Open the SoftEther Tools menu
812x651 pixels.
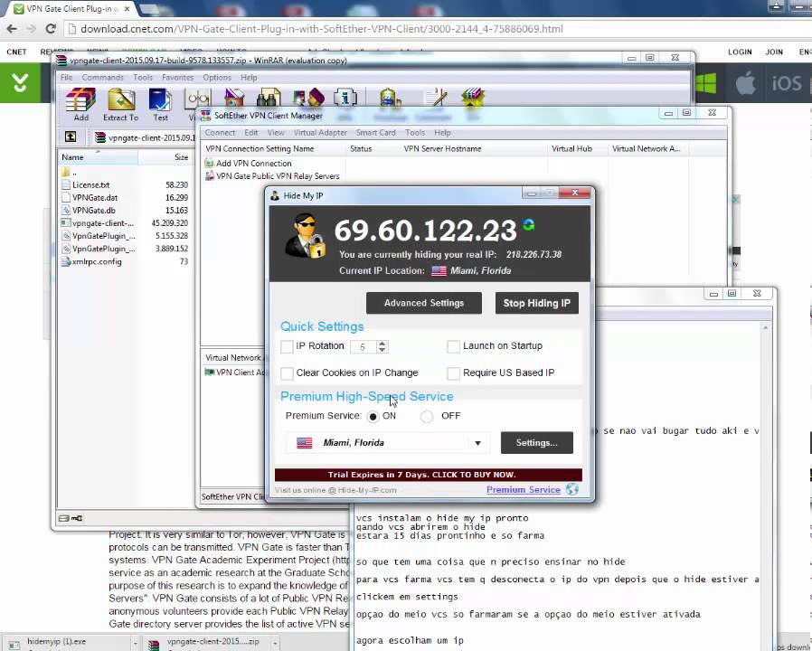(415, 133)
